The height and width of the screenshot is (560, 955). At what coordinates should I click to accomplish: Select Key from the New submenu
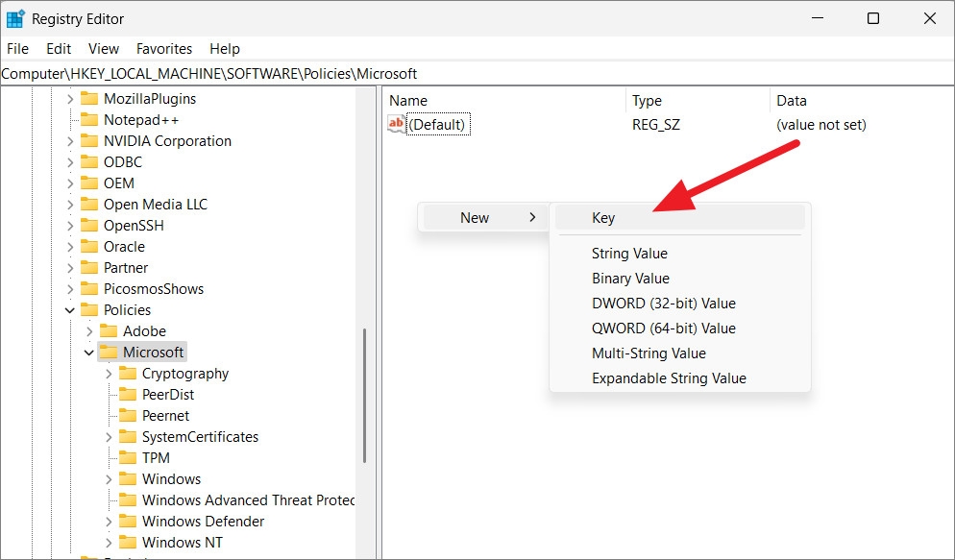point(603,217)
